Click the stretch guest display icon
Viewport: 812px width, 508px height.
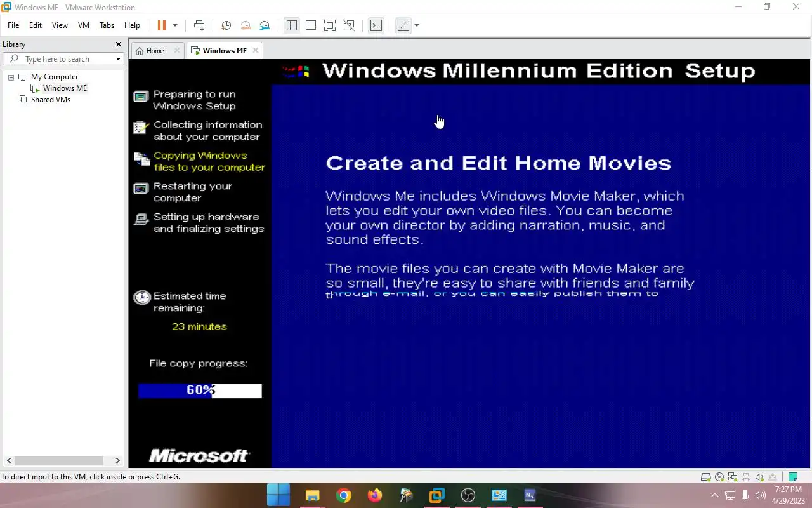(x=403, y=25)
